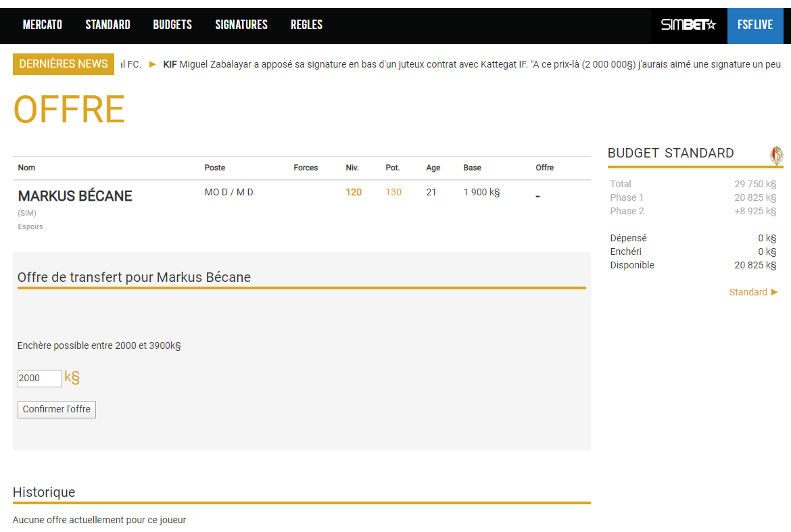Viewport: 791px width, 532px height.
Task: Focus the bid amount input field
Action: point(39,379)
